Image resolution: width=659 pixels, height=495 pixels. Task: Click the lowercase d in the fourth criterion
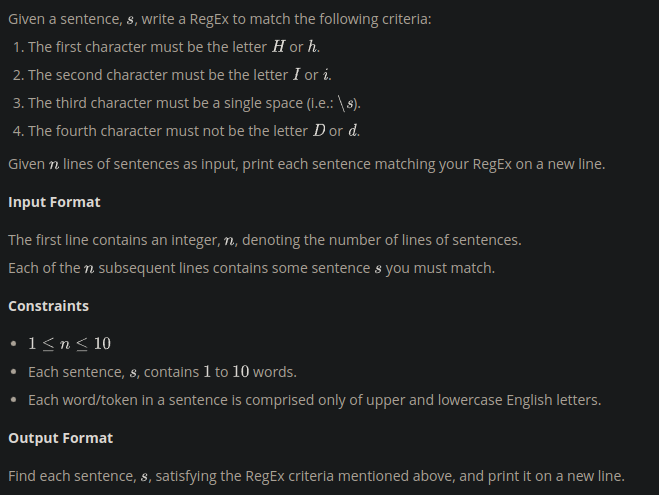353,131
